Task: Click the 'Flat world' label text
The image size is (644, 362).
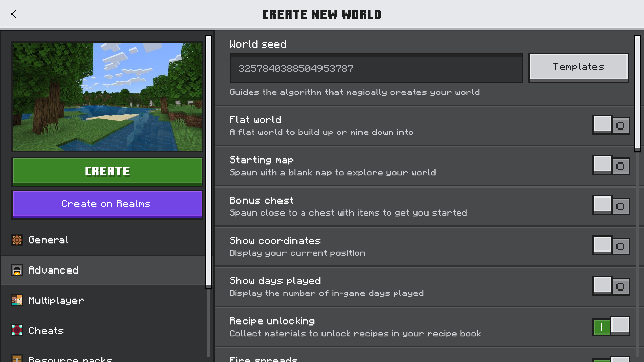Action: pos(255,120)
